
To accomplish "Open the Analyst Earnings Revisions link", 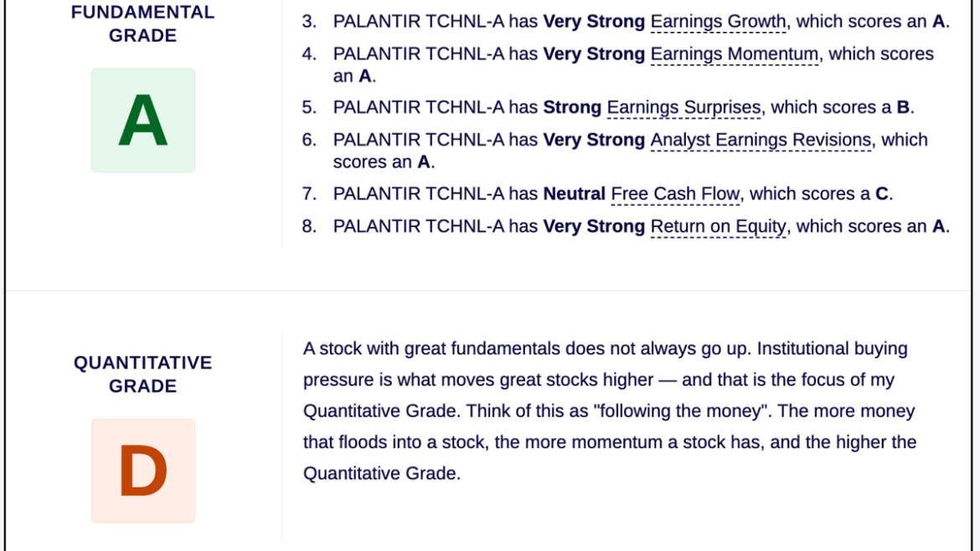I will point(761,139).
